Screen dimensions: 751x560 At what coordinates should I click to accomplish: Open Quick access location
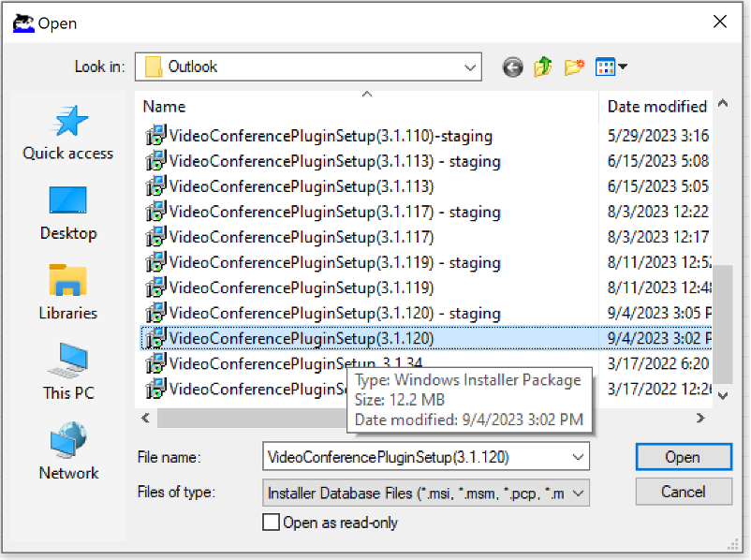tap(68, 133)
